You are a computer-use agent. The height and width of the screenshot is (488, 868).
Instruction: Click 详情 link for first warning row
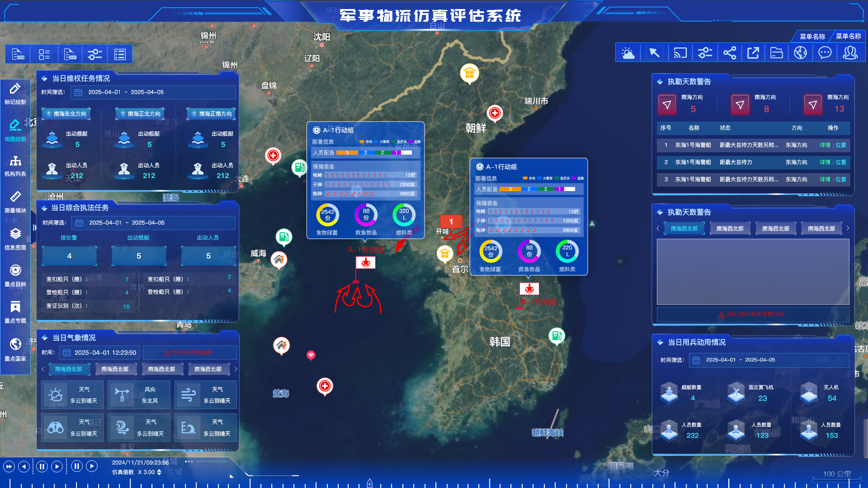tap(825, 145)
